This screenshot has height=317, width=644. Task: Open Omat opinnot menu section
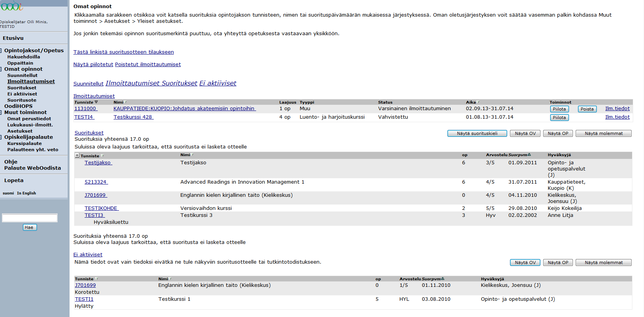tap(23, 69)
